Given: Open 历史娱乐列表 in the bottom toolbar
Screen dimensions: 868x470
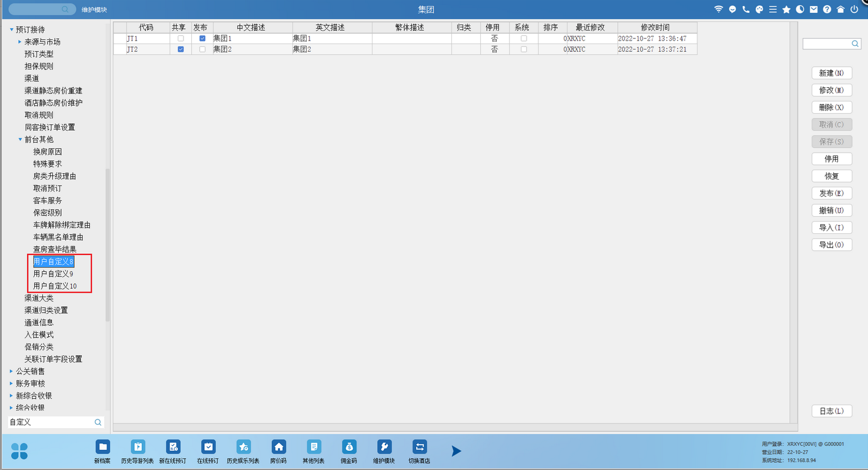Looking at the screenshot, I should 243,451.
